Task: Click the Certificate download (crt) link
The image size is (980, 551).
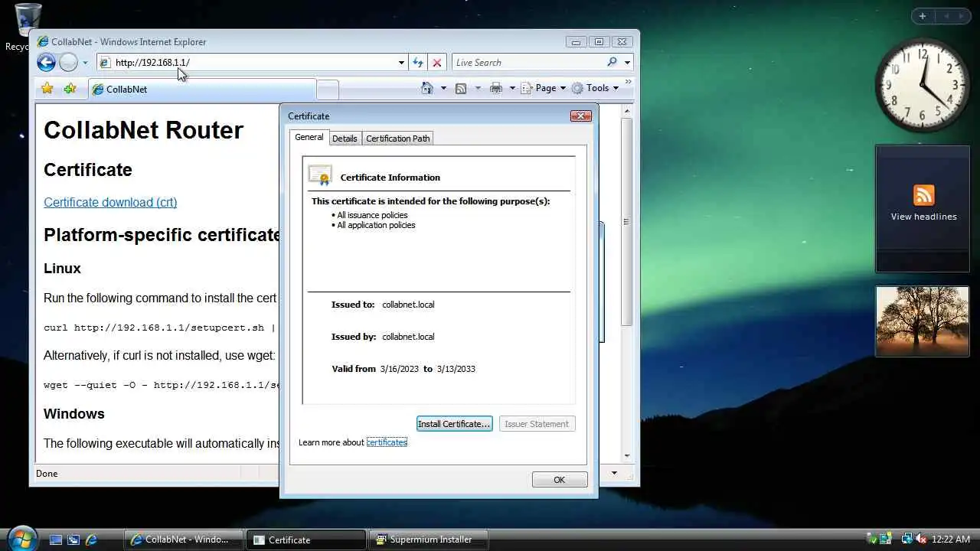Action: pyautogui.click(x=110, y=202)
